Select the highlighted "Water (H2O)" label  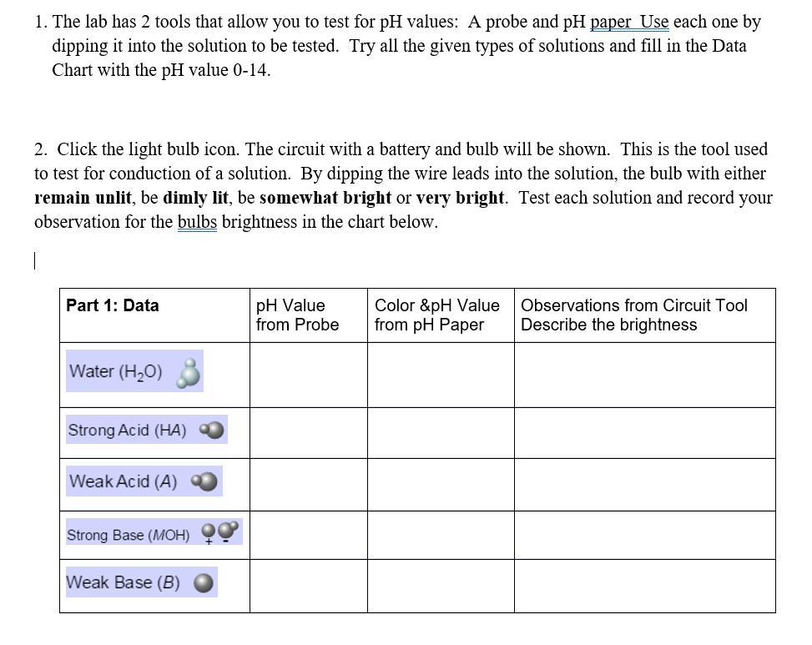point(117,371)
